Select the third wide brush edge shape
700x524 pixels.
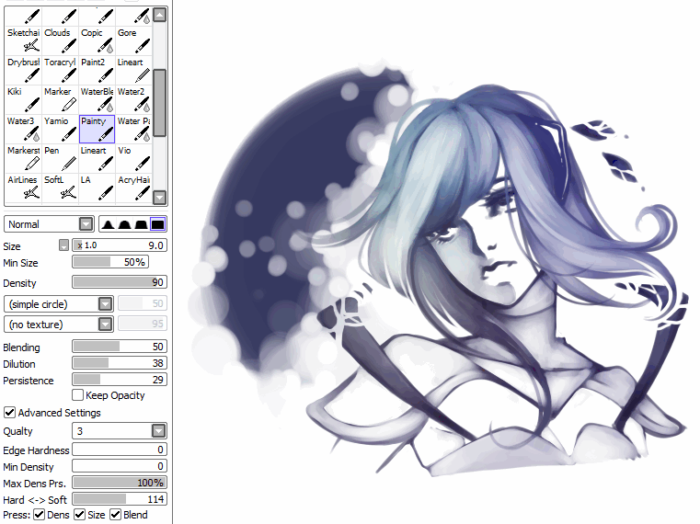141,224
